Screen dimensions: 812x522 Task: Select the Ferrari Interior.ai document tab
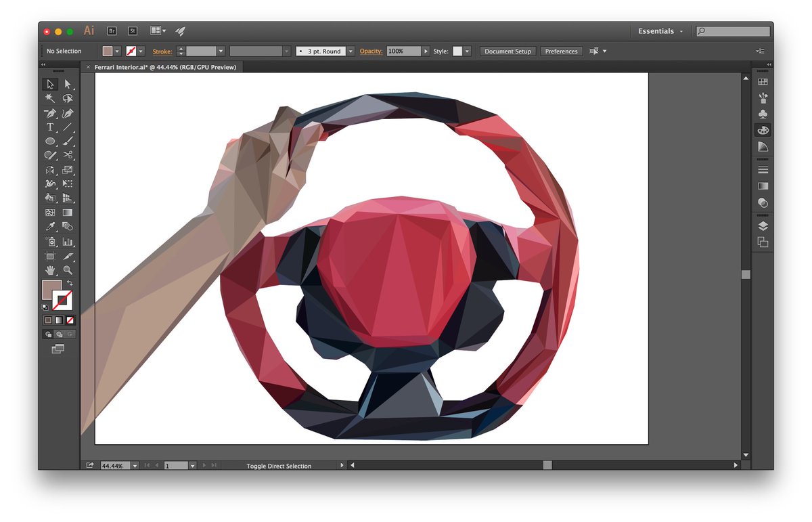click(165, 67)
